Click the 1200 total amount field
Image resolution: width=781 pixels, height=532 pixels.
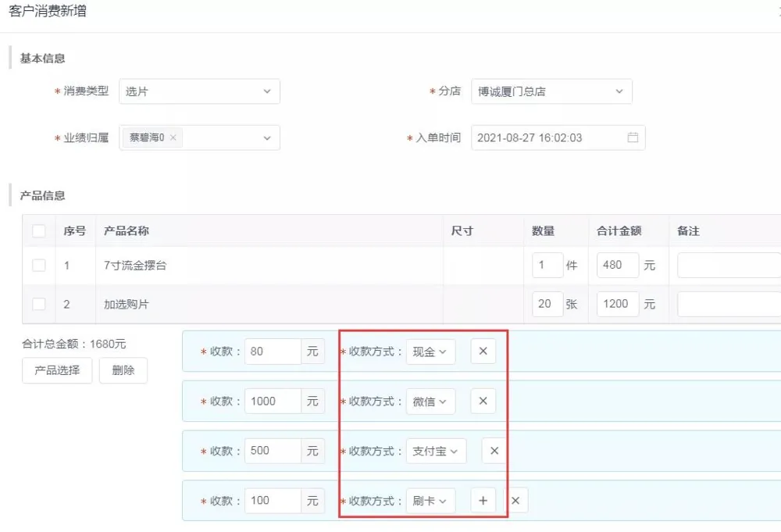point(617,304)
